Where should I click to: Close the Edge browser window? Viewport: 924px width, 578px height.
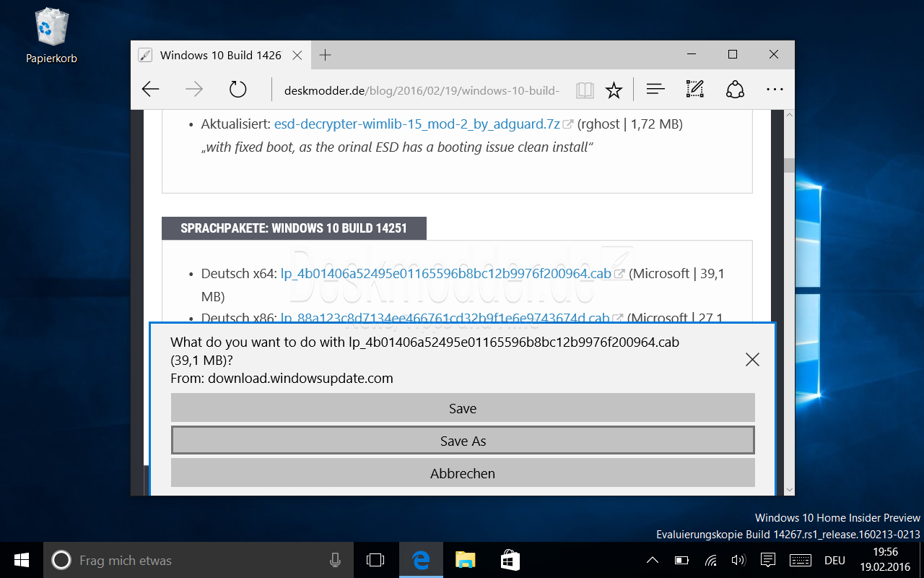tap(774, 55)
